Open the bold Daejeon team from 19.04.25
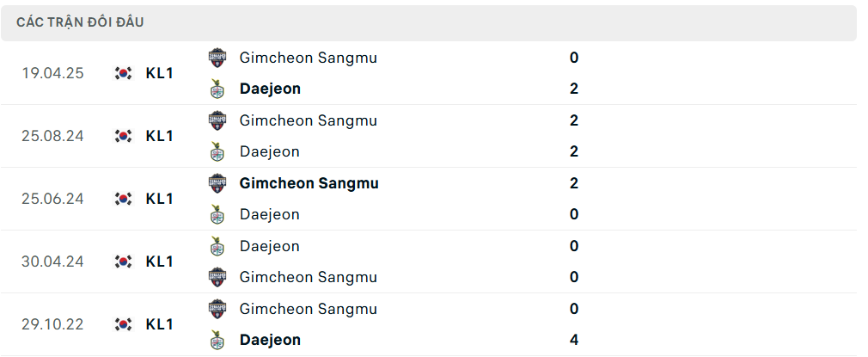 [x=270, y=89]
